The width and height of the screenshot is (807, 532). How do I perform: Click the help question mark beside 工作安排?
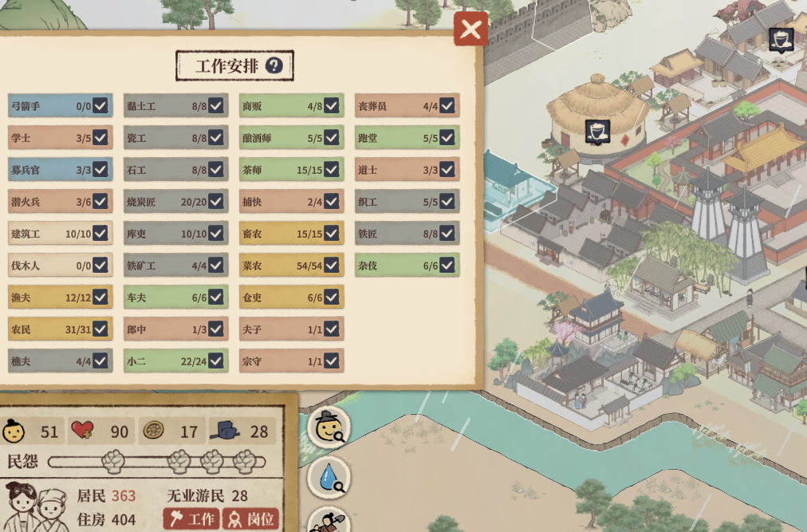point(274,65)
